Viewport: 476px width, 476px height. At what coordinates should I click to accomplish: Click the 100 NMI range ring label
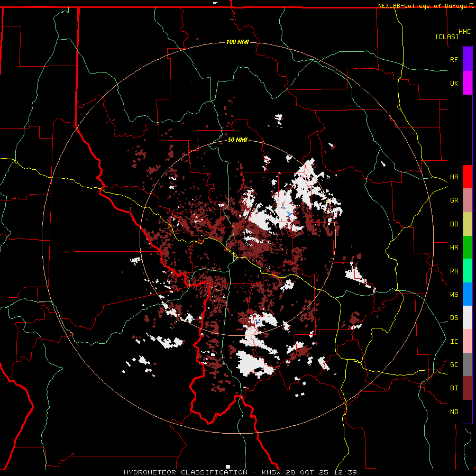point(237,42)
